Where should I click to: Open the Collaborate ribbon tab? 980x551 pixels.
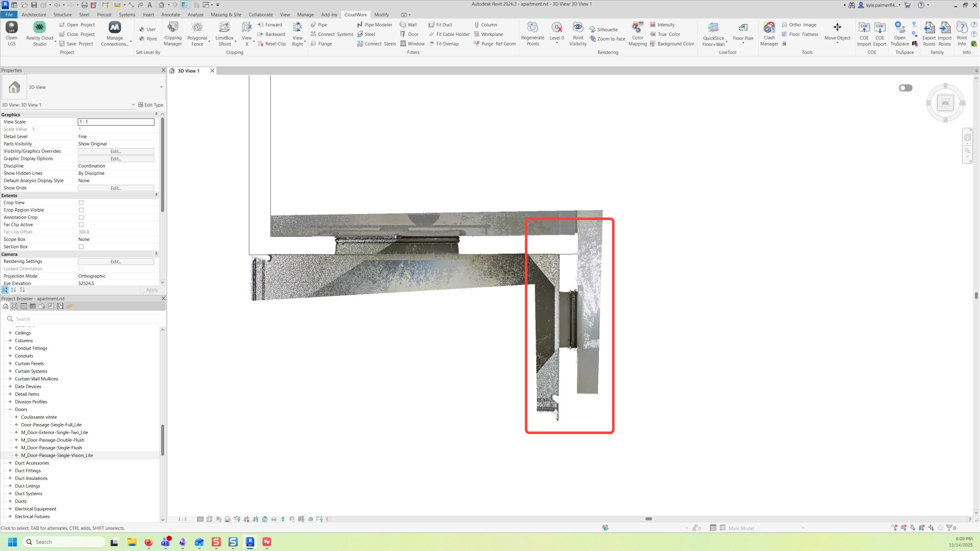point(261,15)
